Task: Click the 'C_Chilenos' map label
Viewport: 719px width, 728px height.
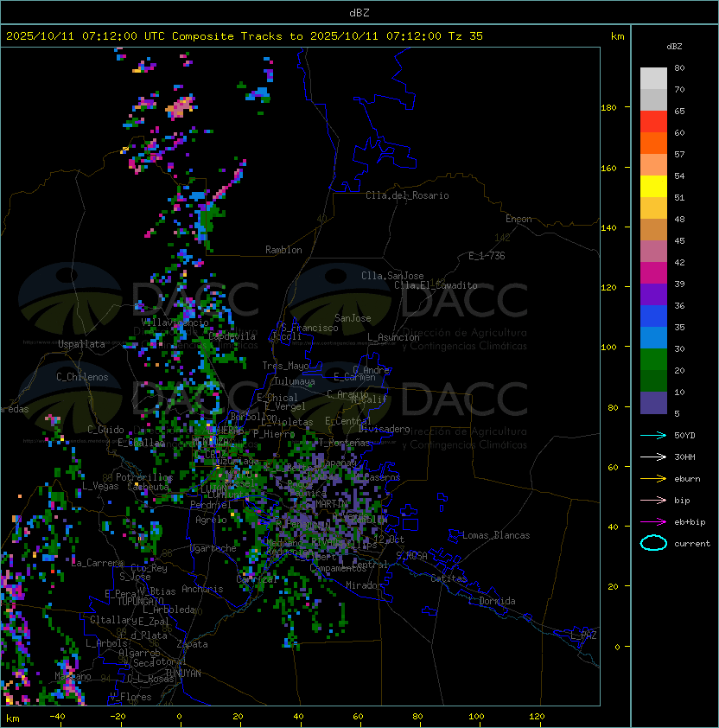Action: tap(82, 377)
